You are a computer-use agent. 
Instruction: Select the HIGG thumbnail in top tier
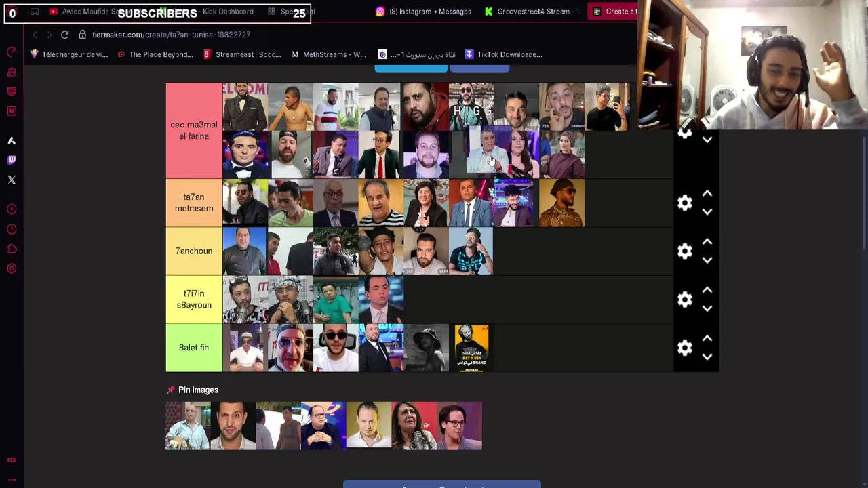471,106
